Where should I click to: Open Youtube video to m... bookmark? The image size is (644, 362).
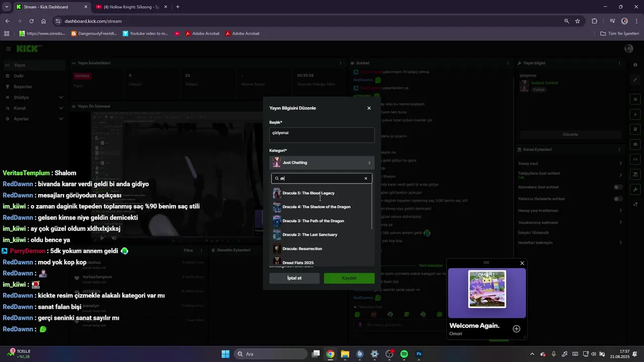pyautogui.click(x=145, y=34)
